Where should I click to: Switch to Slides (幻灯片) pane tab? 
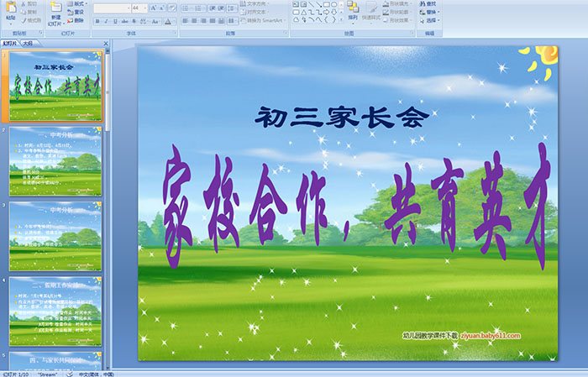10,44
